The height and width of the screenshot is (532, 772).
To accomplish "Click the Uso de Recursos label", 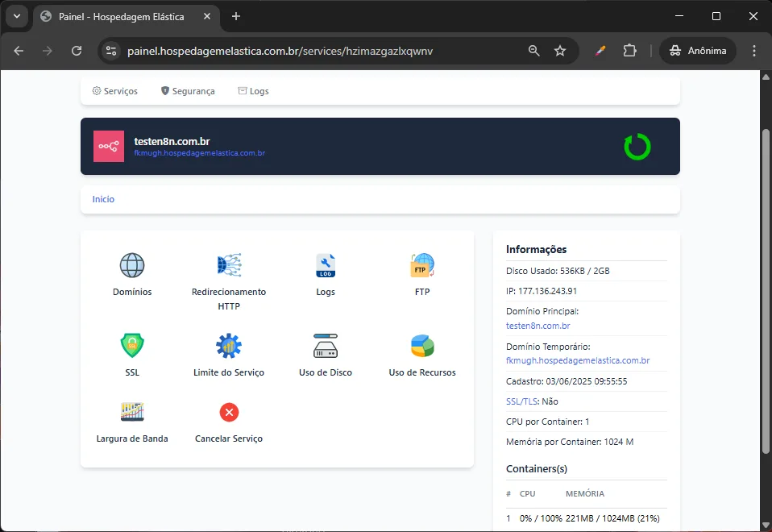I will [x=422, y=372].
